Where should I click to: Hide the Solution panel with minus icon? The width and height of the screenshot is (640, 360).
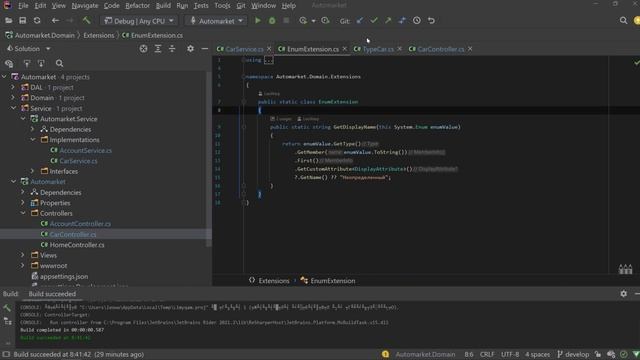pos(204,49)
